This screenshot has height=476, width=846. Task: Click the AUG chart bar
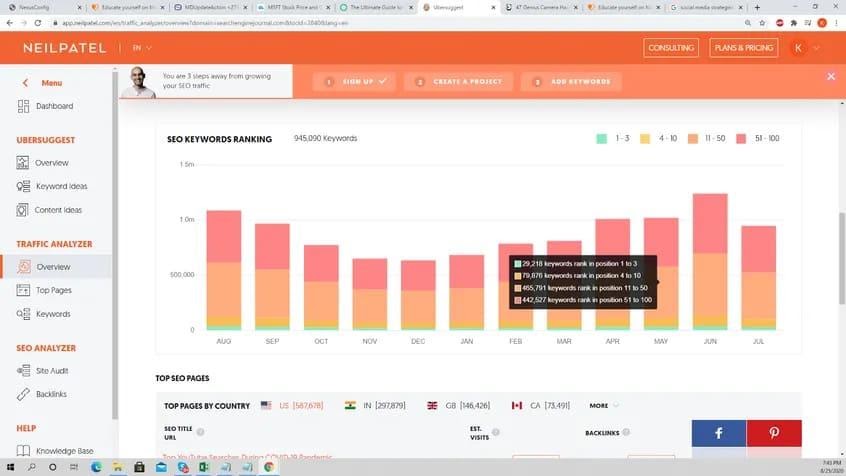point(223,270)
